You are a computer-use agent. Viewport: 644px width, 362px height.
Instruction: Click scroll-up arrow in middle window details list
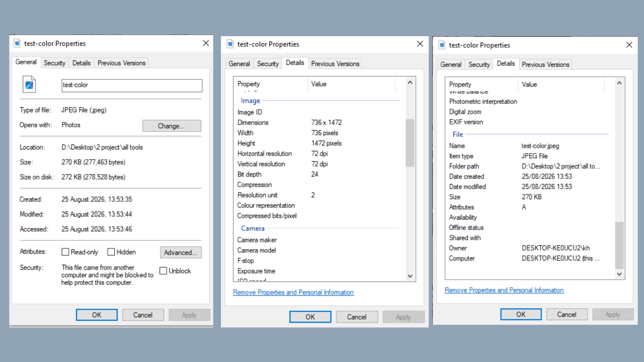(x=410, y=82)
